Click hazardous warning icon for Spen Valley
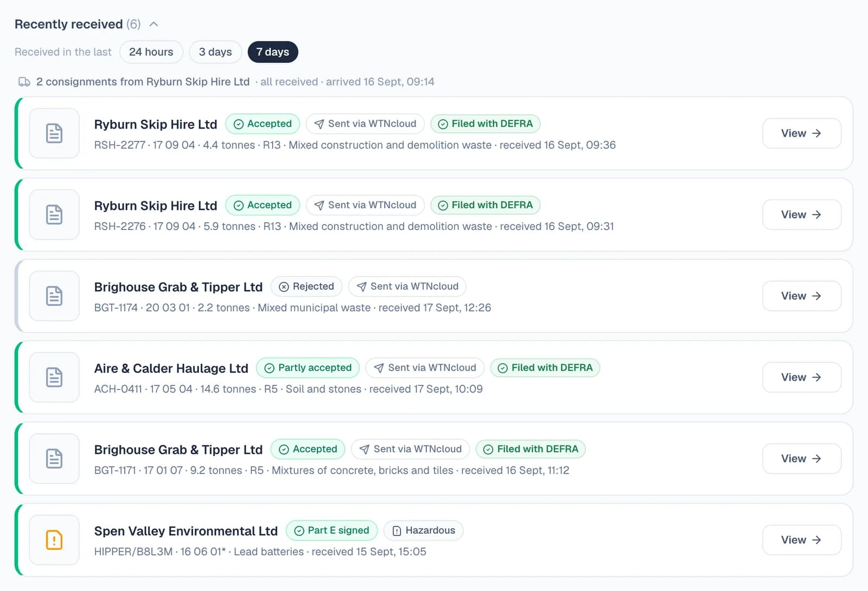Viewport: 868px width, 591px height. tap(54, 540)
